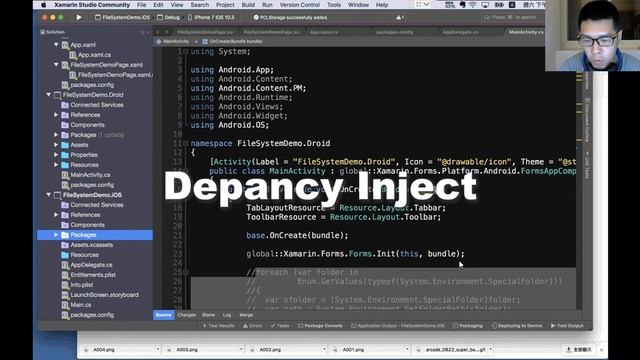Open the Test Results pad
The image size is (640, 360).
(x=219, y=326)
